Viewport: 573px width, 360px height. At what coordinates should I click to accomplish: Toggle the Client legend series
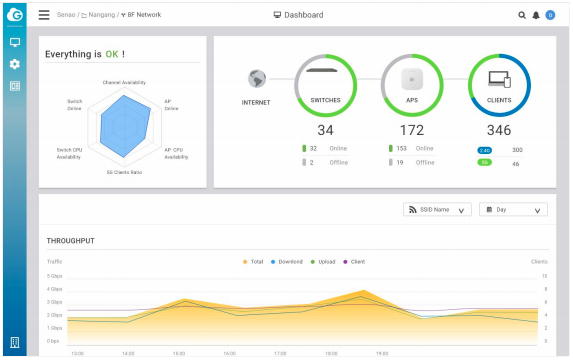click(354, 262)
